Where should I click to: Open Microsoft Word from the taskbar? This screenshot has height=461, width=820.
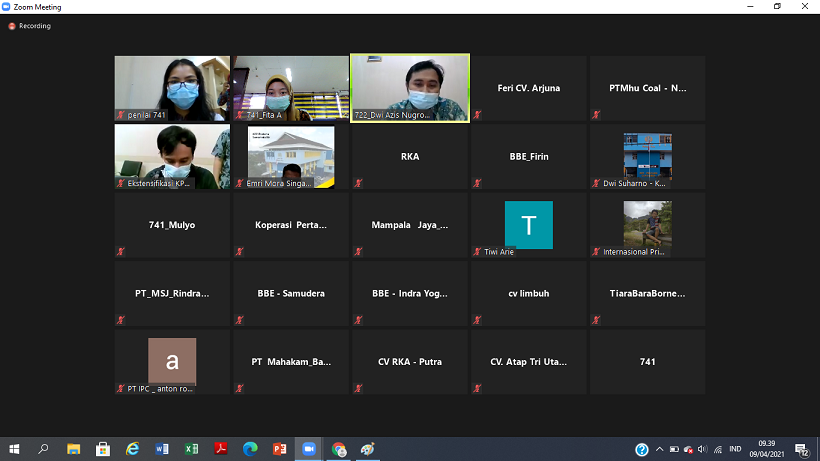(x=162, y=449)
